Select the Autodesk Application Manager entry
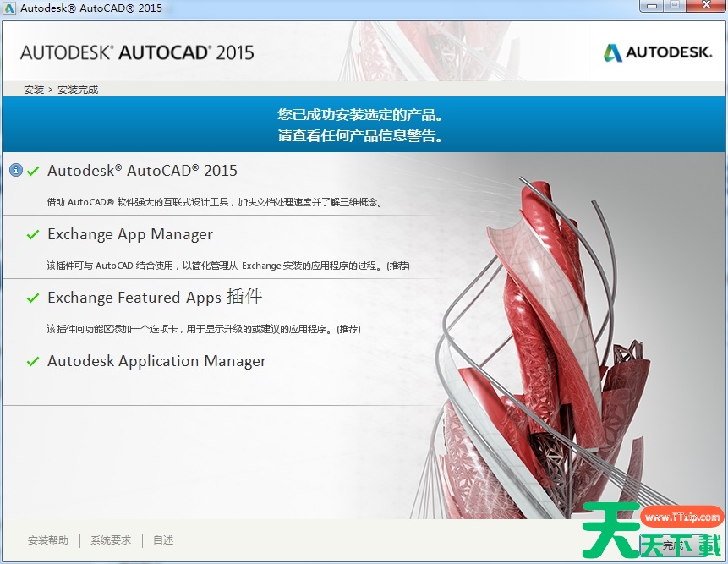This screenshot has width=728, height=564. tap(156, 361)
